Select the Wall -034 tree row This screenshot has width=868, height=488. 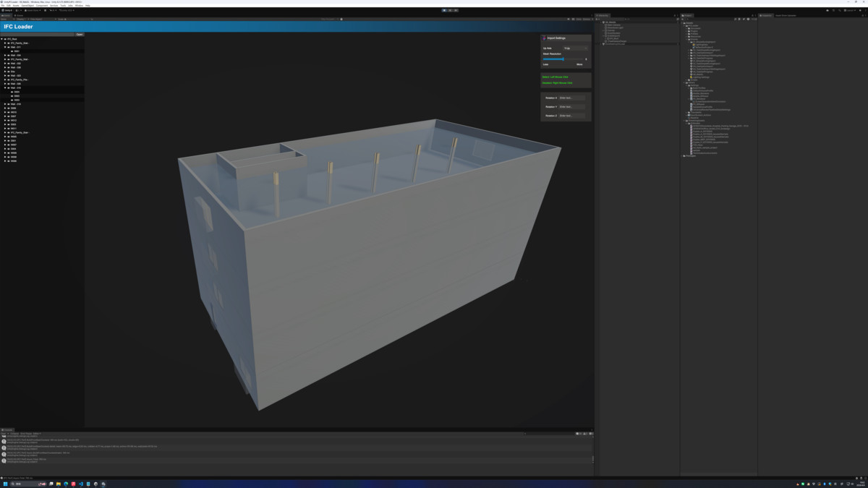click(x=42, y=55)
